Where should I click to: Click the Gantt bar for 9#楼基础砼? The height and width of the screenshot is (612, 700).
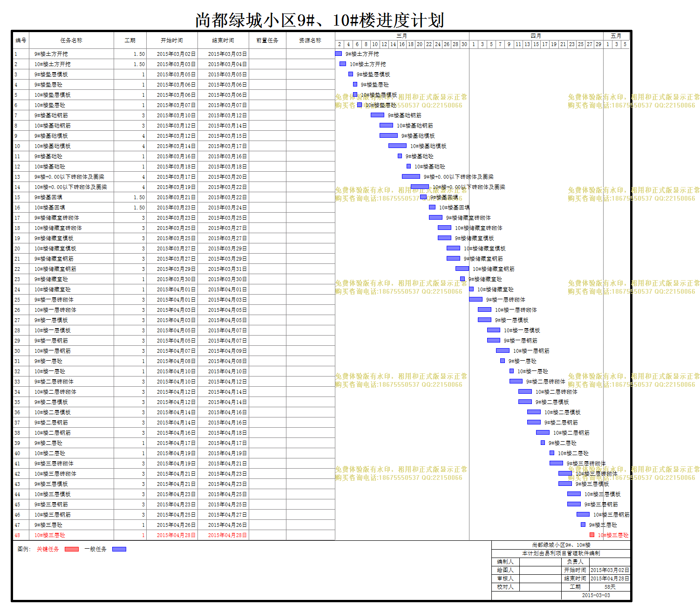[400, 156]
